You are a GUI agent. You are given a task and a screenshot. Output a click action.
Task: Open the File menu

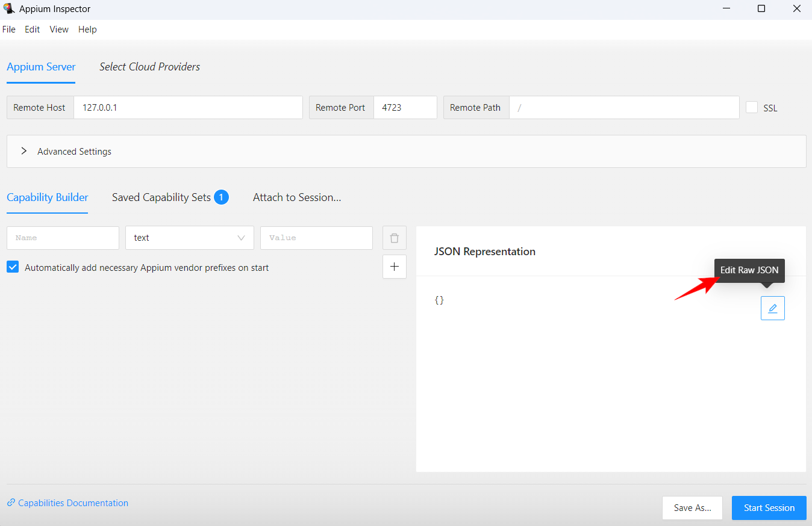click(9, 29)
